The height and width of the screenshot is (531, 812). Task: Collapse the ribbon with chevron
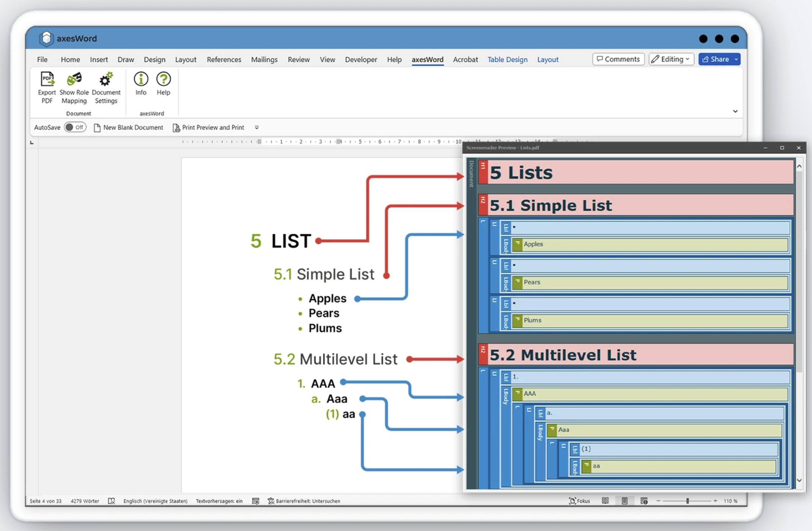pos(735,111)
